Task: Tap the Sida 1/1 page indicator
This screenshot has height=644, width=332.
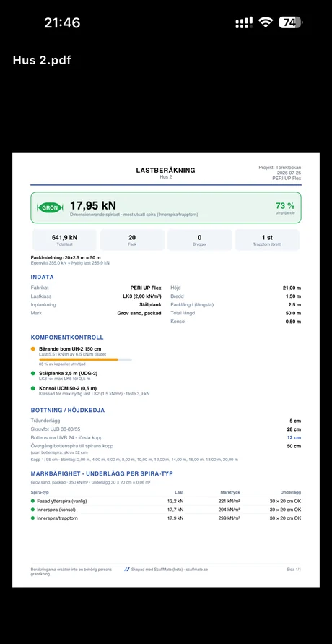Action: point(294,570)
